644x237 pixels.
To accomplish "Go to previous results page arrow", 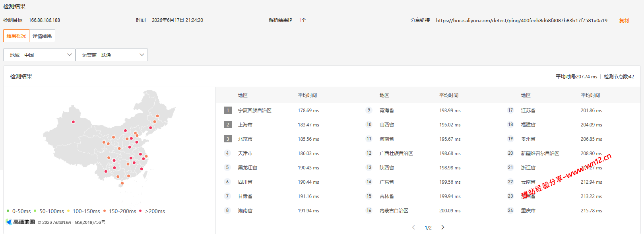I will click(x=413, y=227).
